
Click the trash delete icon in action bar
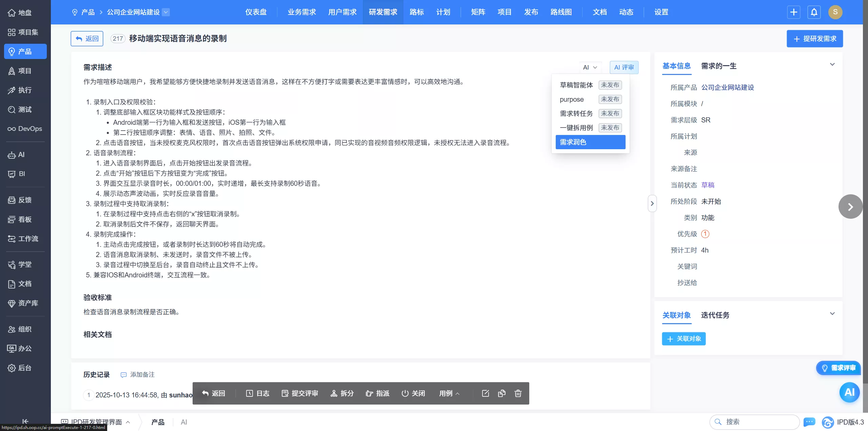(x=518, y=393)
